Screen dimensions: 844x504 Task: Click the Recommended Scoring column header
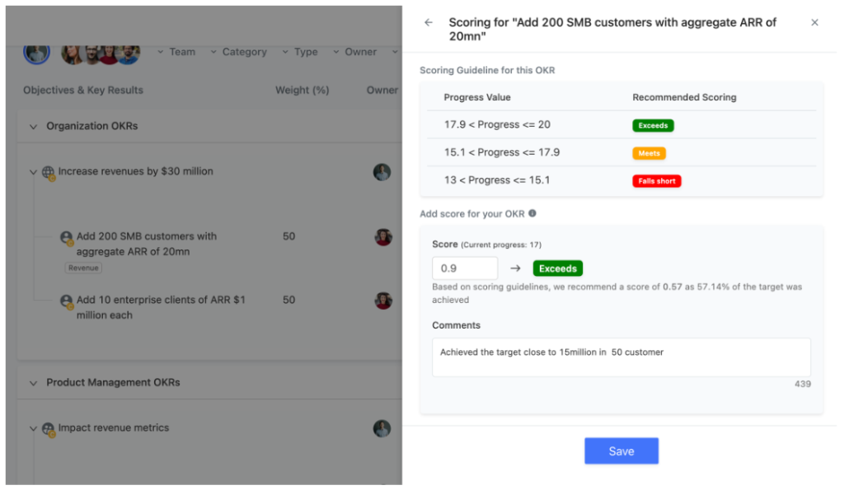(684, 97)
